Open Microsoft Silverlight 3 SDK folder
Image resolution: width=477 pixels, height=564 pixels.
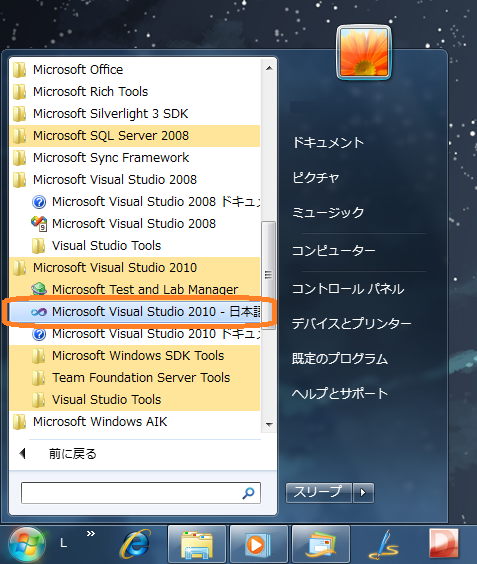(135, 113)
